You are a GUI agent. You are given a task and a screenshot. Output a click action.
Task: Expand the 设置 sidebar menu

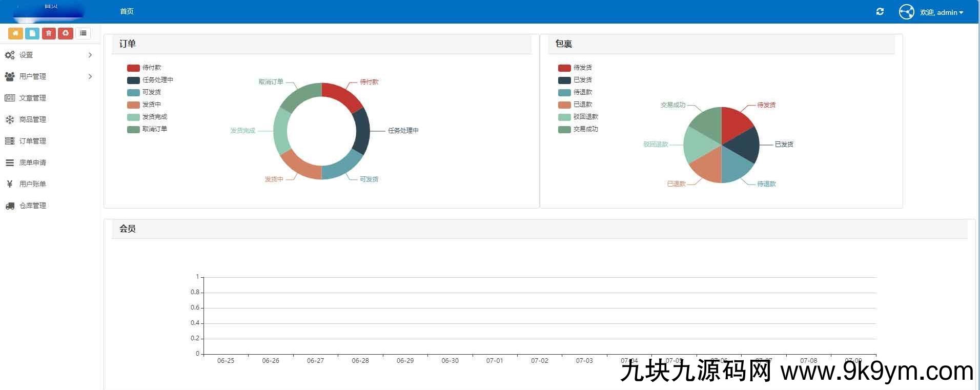pyautogui.click(x=49, y=55)
